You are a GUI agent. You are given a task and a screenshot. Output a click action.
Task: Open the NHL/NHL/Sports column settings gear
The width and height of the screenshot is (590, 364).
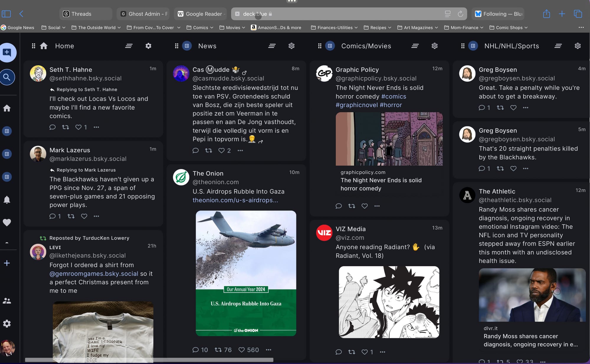578,46
